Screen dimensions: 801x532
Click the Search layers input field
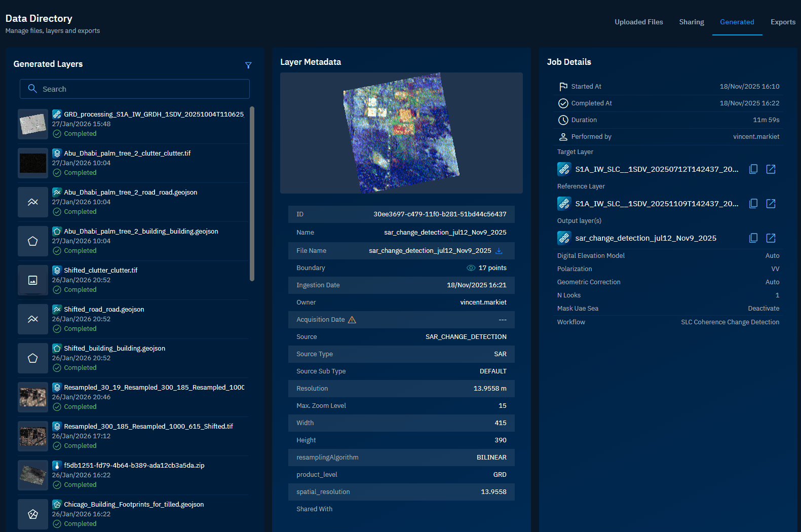coord(135,89)
